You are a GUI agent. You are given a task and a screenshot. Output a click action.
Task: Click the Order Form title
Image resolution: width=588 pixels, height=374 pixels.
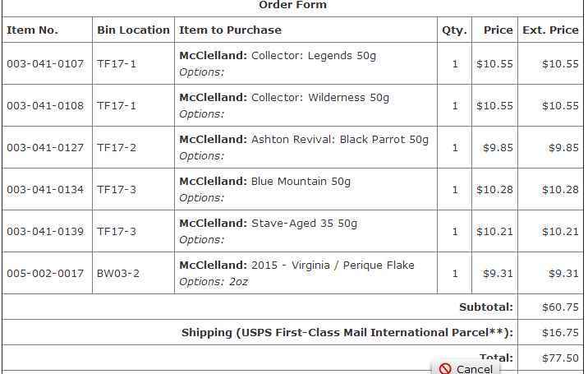tap(292, 5)
